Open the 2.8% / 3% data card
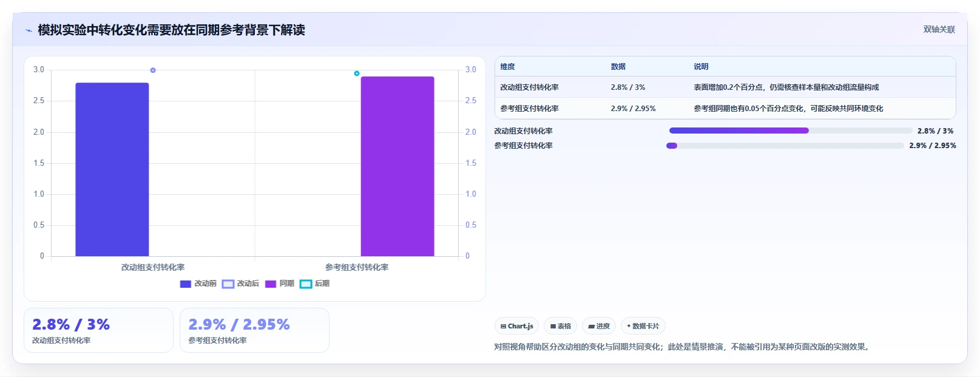The image size is (980, 377). (98, 330)
